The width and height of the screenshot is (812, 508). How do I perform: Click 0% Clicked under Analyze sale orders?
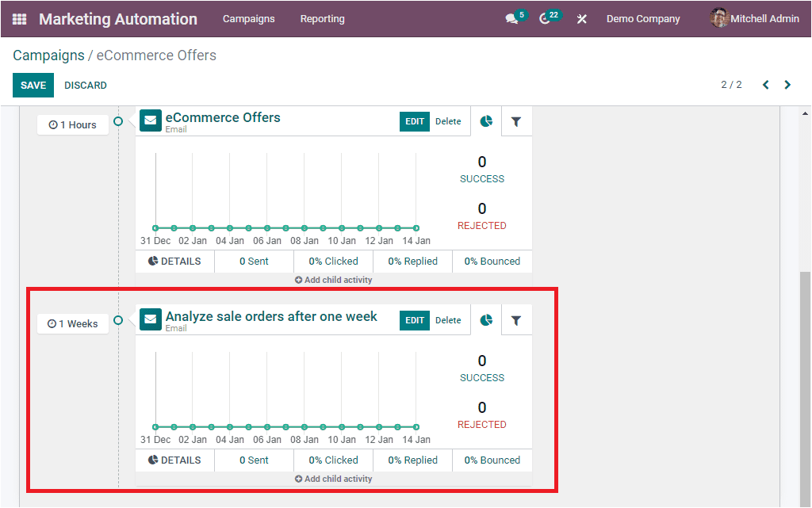coord(334,460)
